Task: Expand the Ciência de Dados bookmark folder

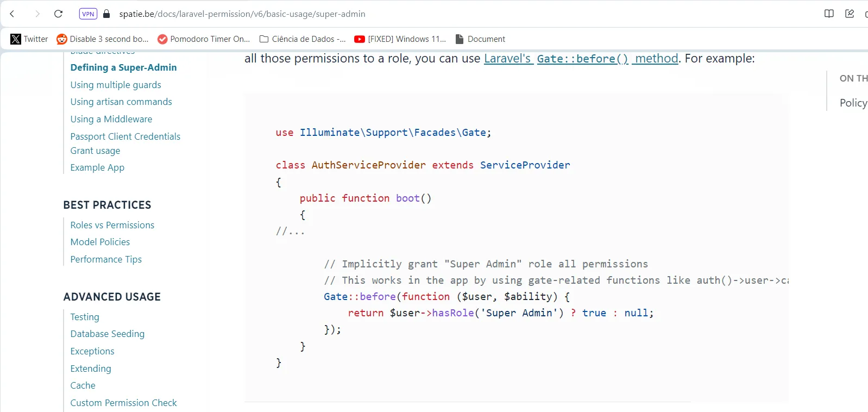Action: point(303,39)
